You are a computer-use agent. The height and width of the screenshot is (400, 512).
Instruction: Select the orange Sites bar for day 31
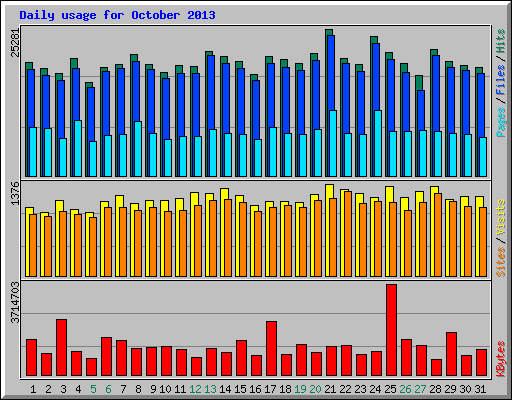483,242
